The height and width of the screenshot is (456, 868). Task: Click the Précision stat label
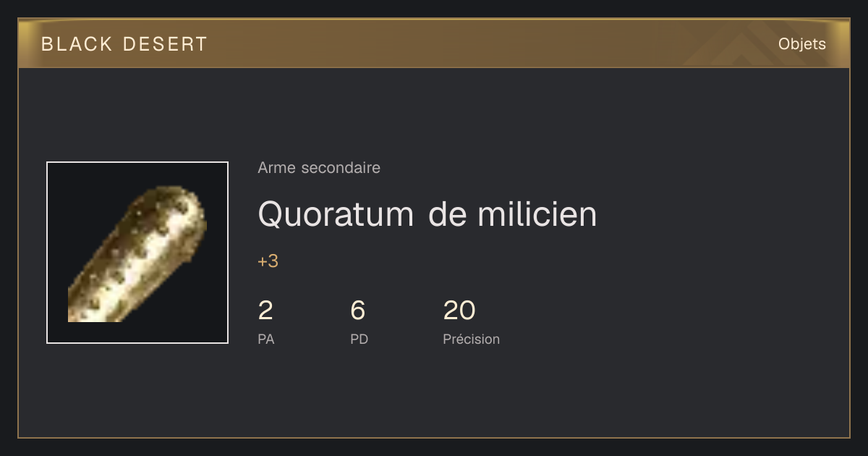coord(472,339)
